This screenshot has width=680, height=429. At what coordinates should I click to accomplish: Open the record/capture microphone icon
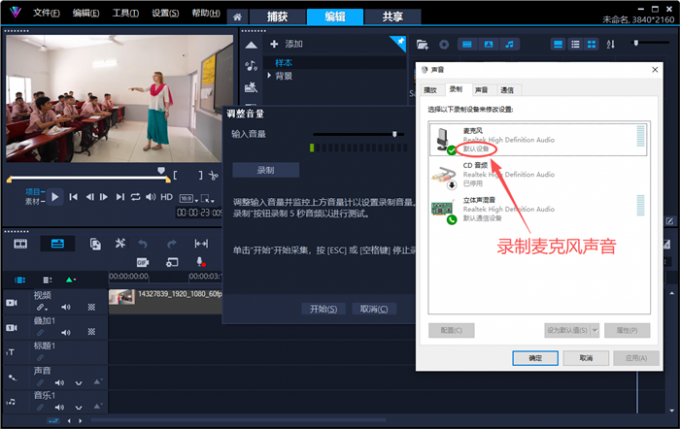(x=200, y=262)
